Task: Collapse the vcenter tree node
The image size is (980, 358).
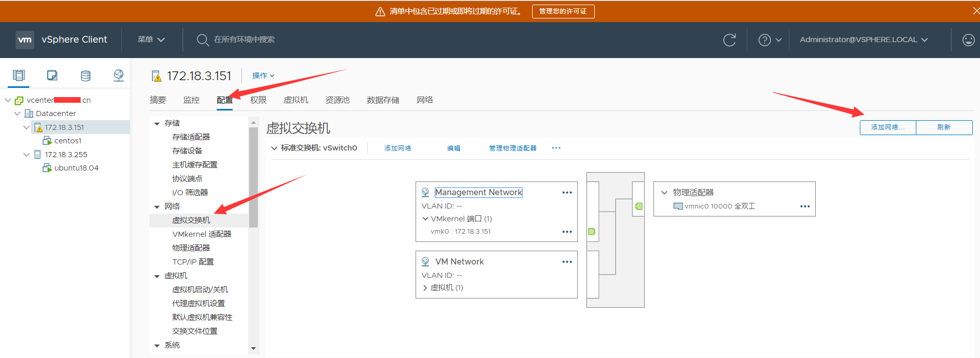Action: click(8, 100)
